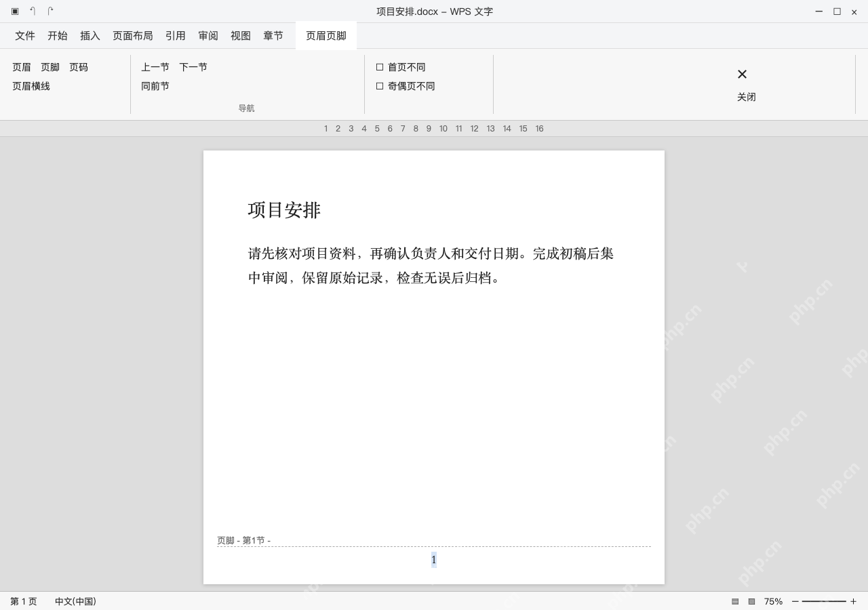Click the 75% zoom level value
The height and width of the screenshot is (610, 868).
773,601
